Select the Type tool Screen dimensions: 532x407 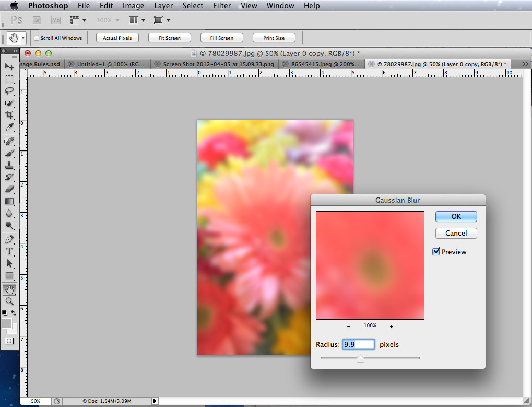pos(9,251)
